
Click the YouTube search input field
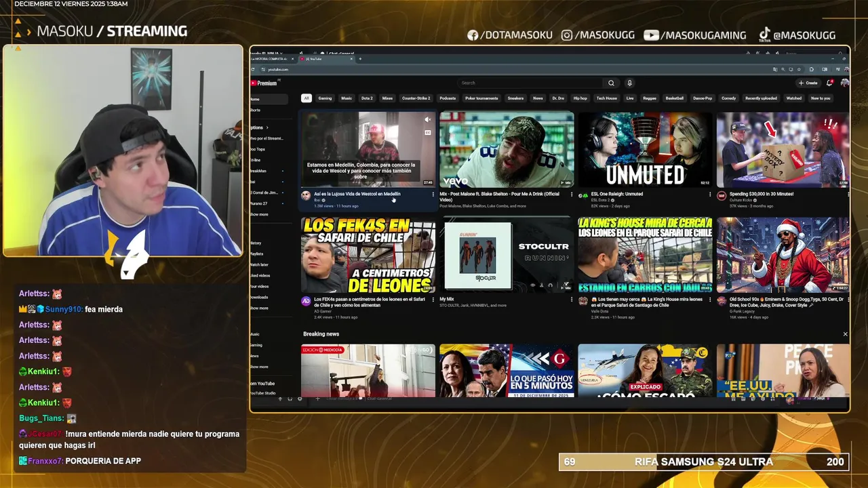coord(530,83)
